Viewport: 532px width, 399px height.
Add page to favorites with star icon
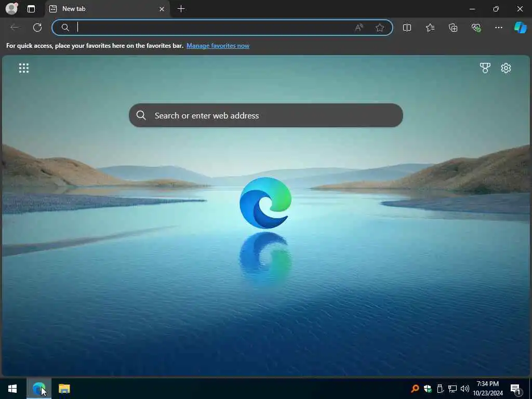(x=380, y=28)
